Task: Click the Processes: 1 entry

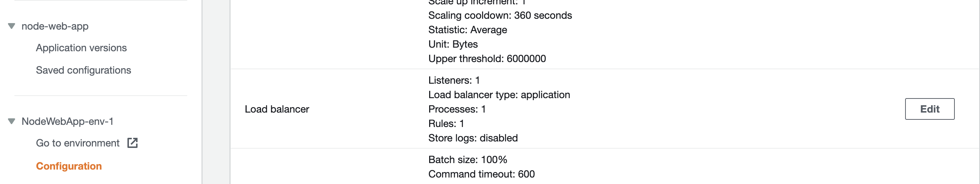Action: click(457, 109)
